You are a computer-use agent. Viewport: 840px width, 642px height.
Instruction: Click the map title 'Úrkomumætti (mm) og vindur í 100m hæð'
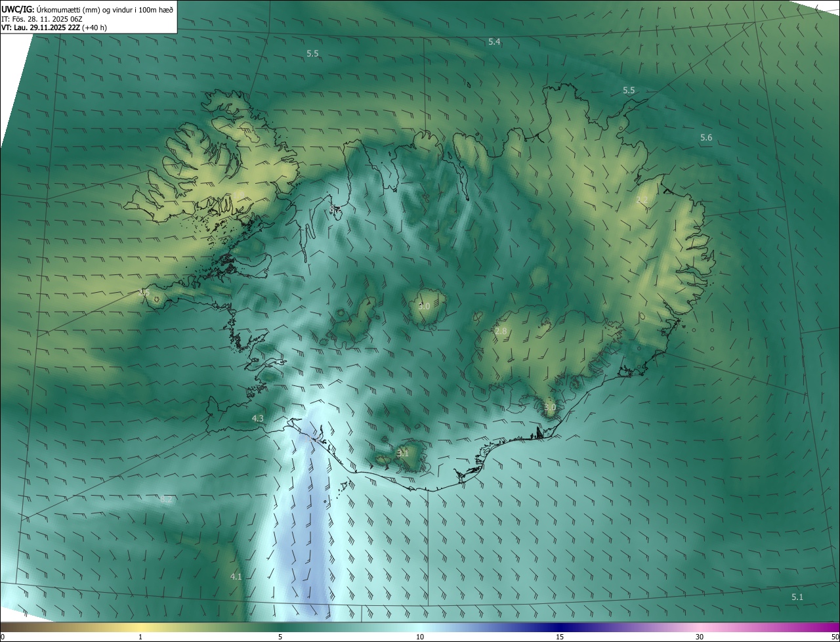[x=105, y=9]
